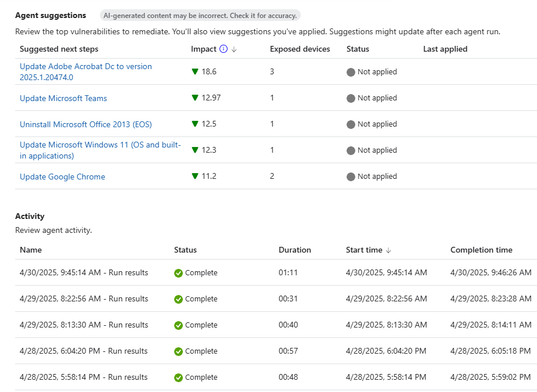Viewport: 537px width, 392px height.
Task: Click the 00:48 duration value
Action: coord(288,377)
